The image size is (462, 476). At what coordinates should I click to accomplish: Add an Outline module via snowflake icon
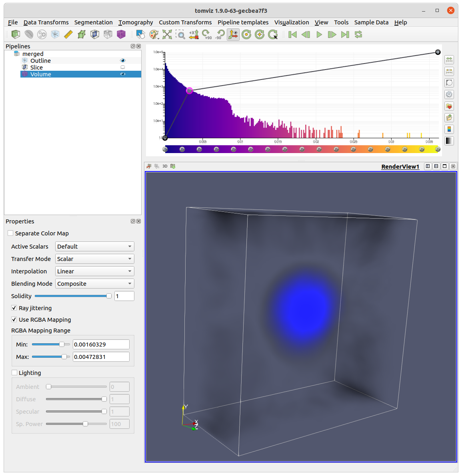(55, 34)
